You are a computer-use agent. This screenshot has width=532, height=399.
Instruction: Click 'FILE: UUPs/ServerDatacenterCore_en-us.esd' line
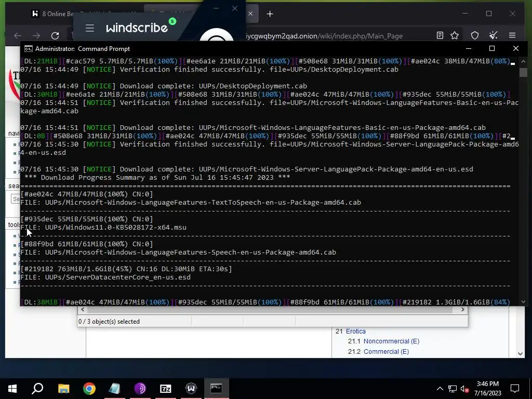(105, 277)
